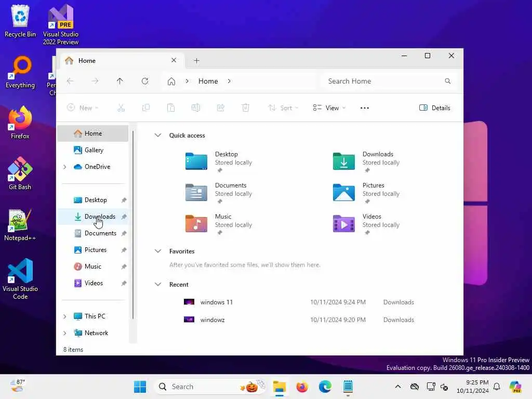Click the home icon in address bar
This screenshot has height=399, width=532.
171,82
